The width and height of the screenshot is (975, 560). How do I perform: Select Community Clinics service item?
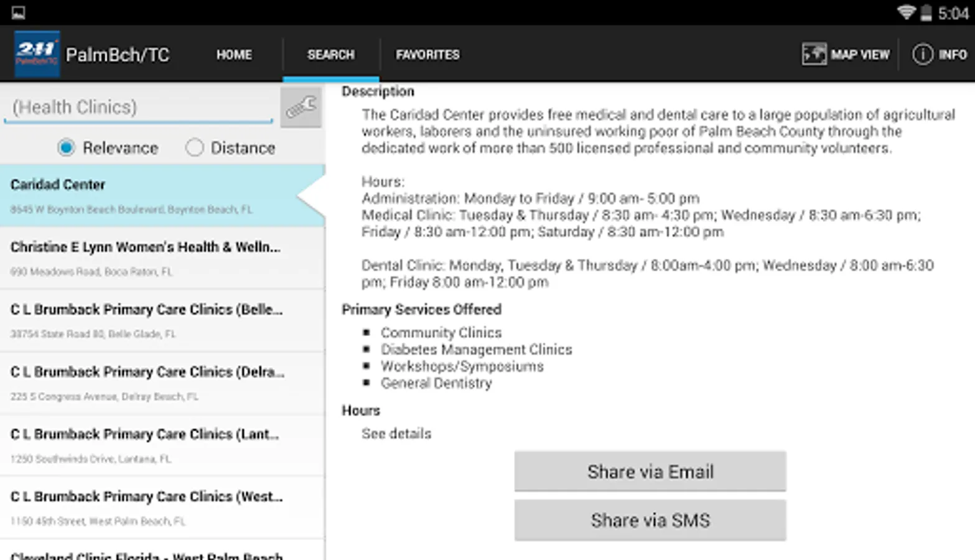pos(441,333)
